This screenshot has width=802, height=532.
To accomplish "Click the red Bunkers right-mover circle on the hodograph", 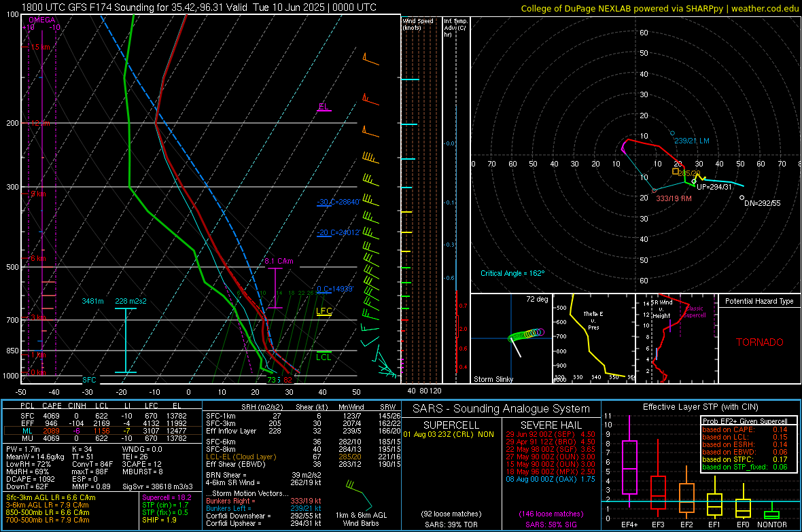I will pyautogui.click(x=654, y=190).
